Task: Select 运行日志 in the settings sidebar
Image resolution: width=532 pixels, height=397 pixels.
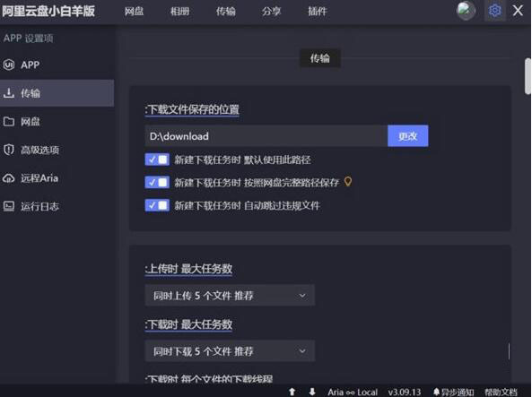Action: [x=57, y=206]
